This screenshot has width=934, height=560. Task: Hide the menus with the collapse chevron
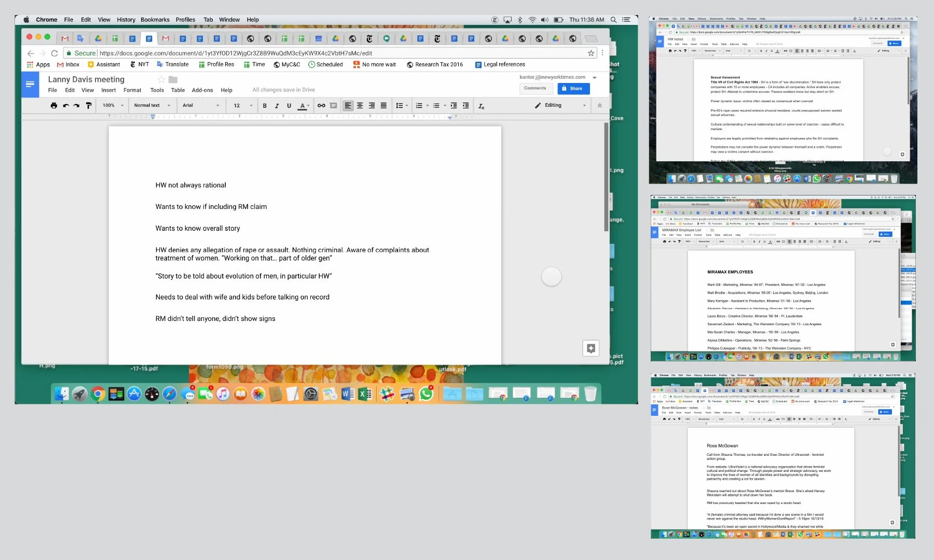(x=599, y=105)
